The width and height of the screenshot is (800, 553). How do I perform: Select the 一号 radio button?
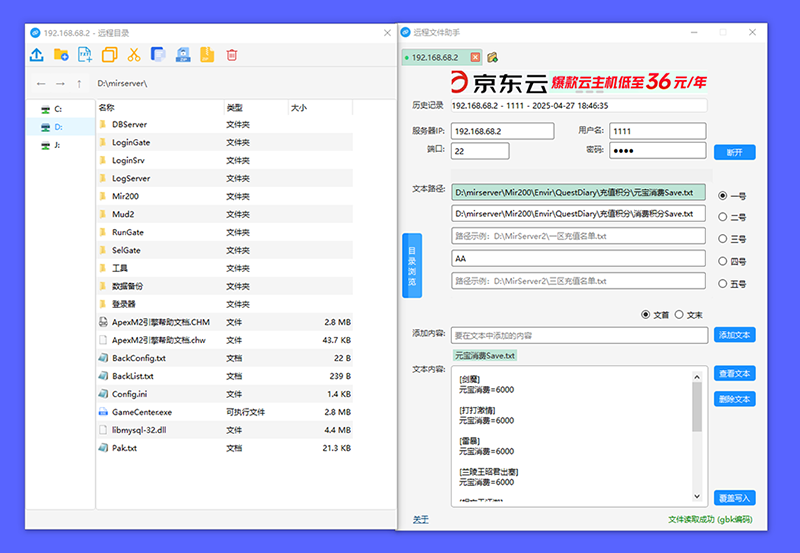[x=723, y=196]
